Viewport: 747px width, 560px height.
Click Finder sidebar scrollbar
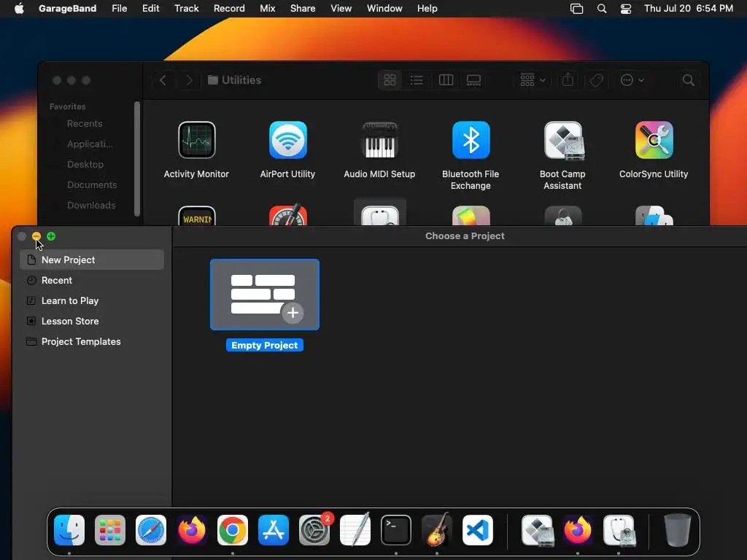pyautogui.click(x=136, y=158)
